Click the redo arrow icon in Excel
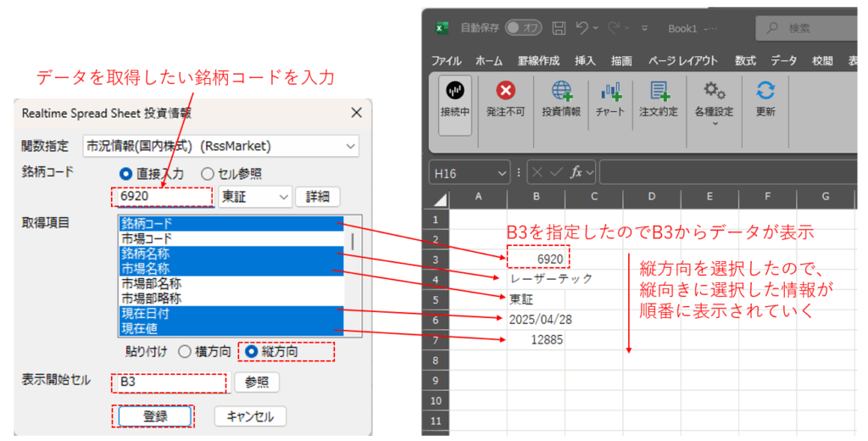This screenshot has width=868, height=441. coord(614,27)
